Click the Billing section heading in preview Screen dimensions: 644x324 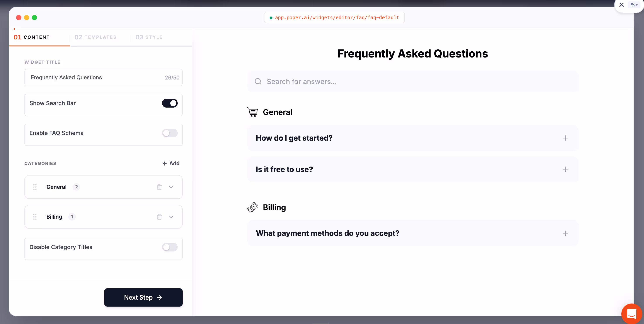point(274,207)
